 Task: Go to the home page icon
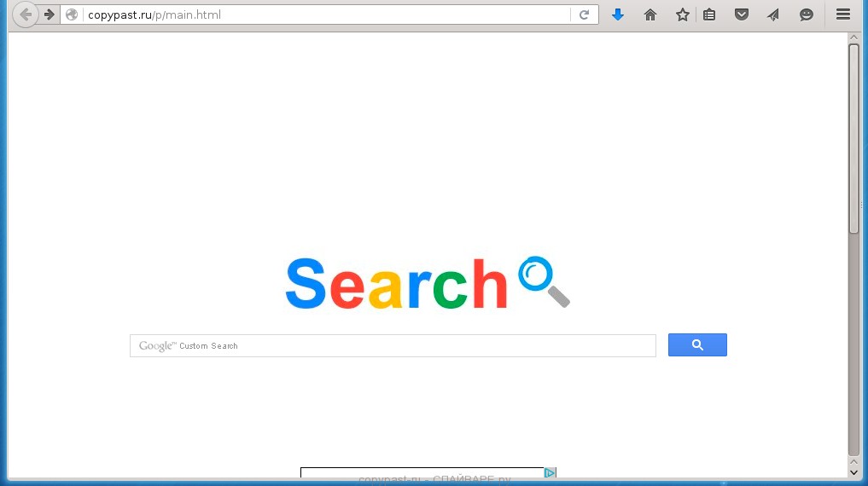650,15
